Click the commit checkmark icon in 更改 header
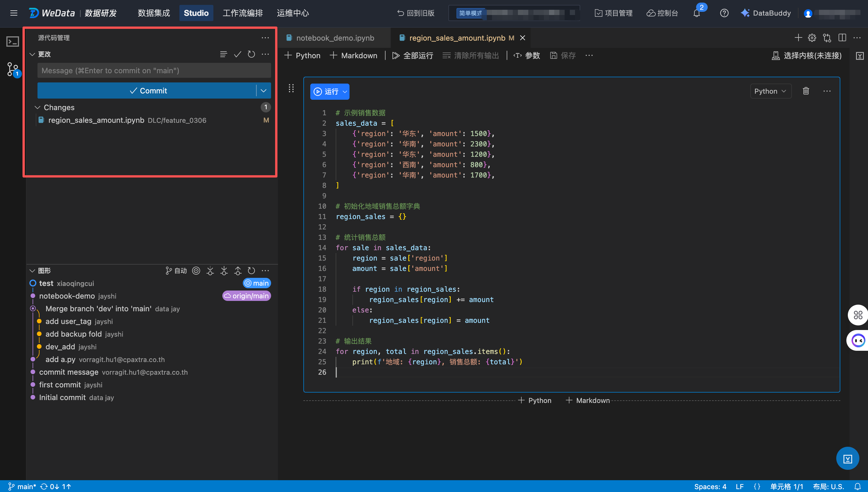868x492 pixels. 238,54
